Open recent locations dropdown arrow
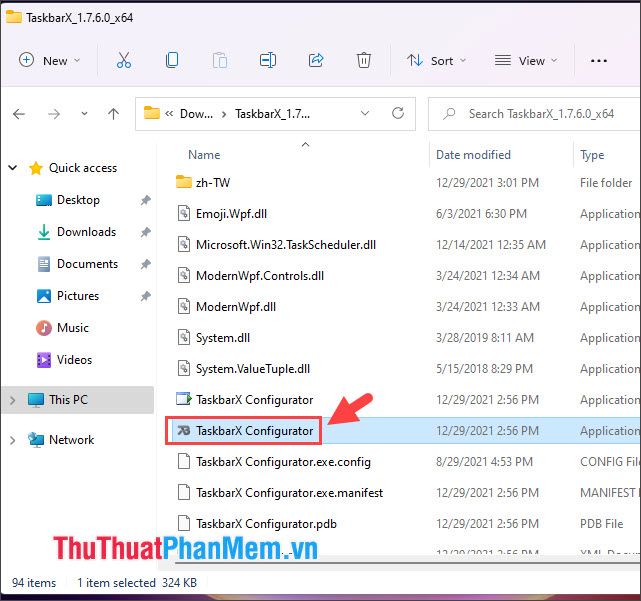Screen dimensions: 641x601 (x=84, y=114)
